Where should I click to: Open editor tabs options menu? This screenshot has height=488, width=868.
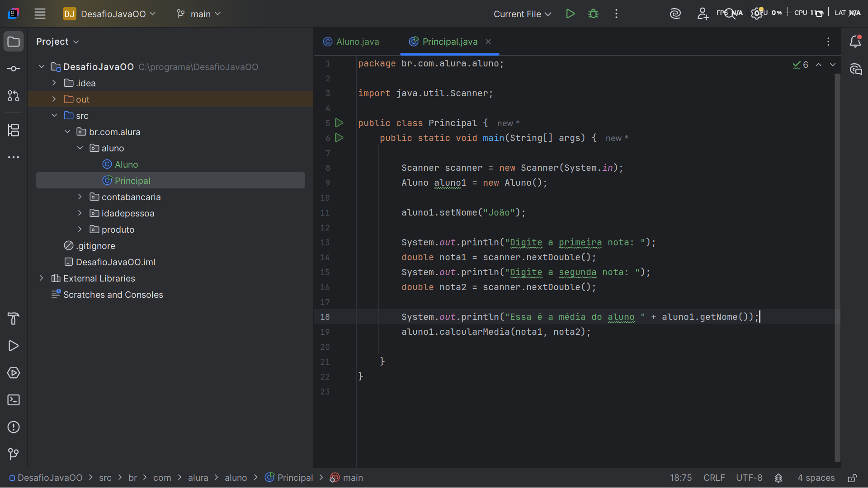828,42
